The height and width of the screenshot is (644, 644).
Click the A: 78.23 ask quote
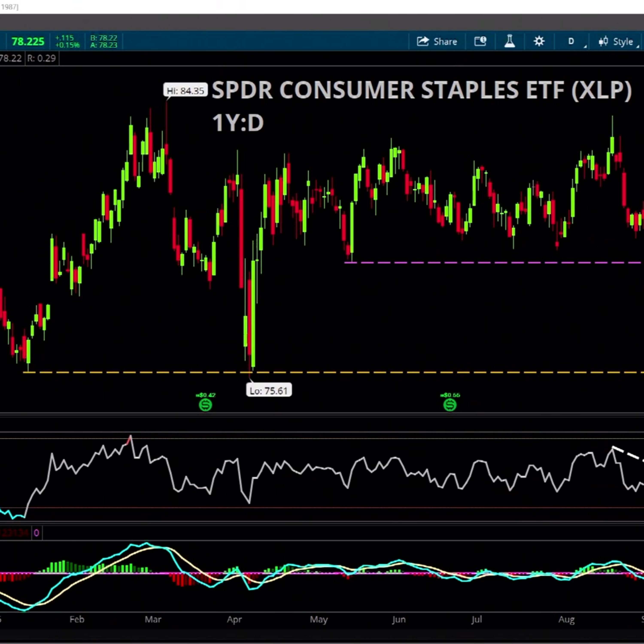(104, 45)
